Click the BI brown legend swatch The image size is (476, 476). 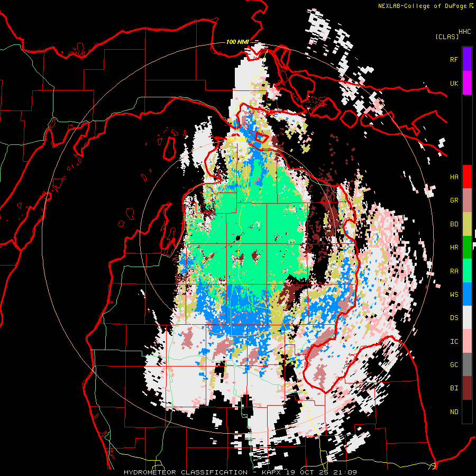pyautogui.click(x=467, y=388)
